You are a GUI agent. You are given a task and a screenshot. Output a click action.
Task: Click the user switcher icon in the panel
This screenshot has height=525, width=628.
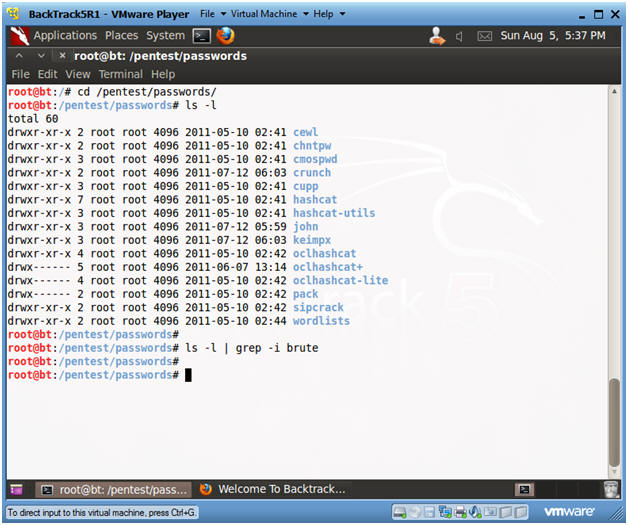(x=437, y=36)
